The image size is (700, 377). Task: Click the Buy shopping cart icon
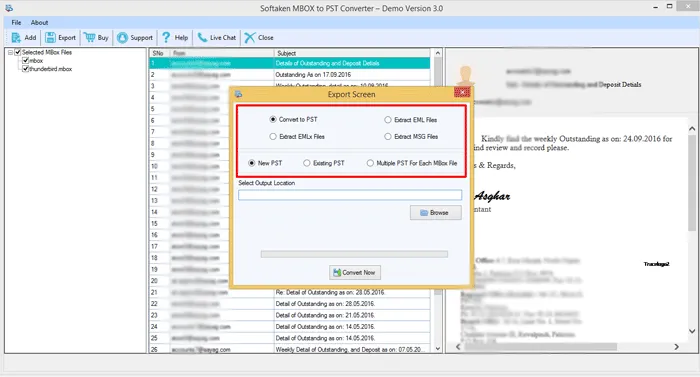89,38
